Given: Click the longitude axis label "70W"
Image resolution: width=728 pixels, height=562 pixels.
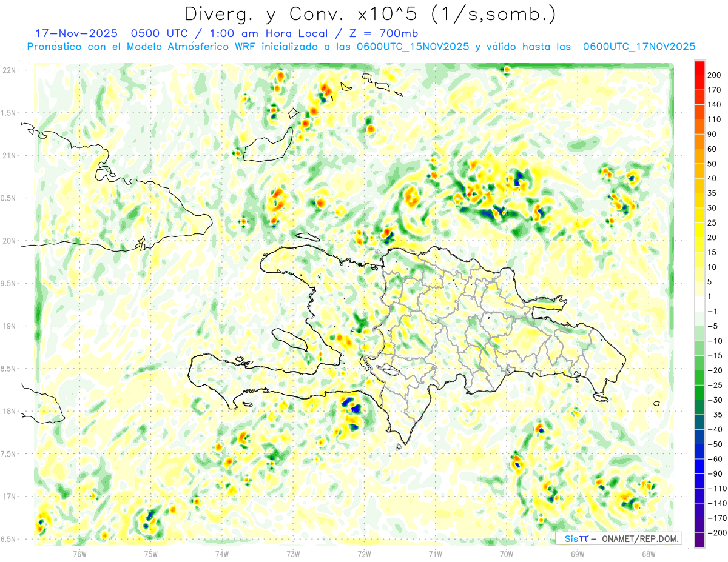Looking at the screenshot, I should [506, 554].
